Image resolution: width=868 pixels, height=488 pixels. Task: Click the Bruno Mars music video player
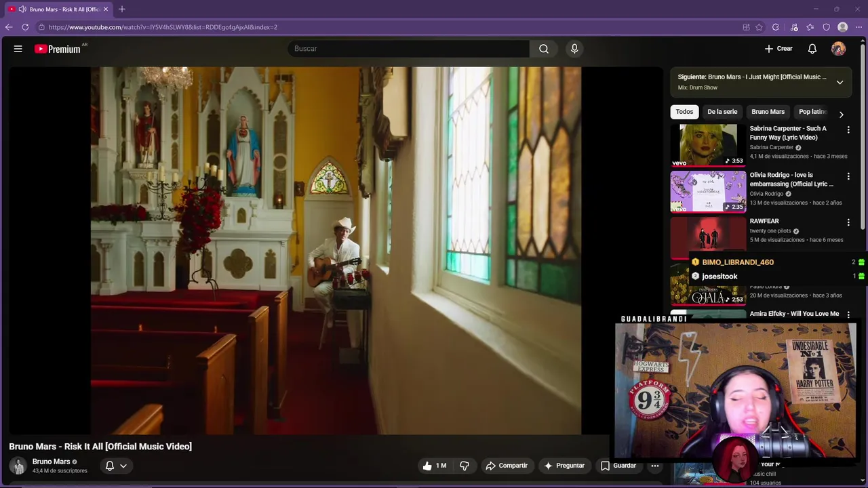[336, 251]
